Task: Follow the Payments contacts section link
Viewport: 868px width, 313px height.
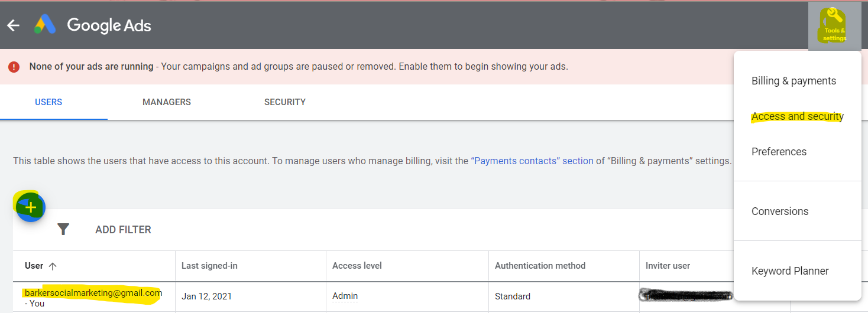Action: [x=532, y=161]
